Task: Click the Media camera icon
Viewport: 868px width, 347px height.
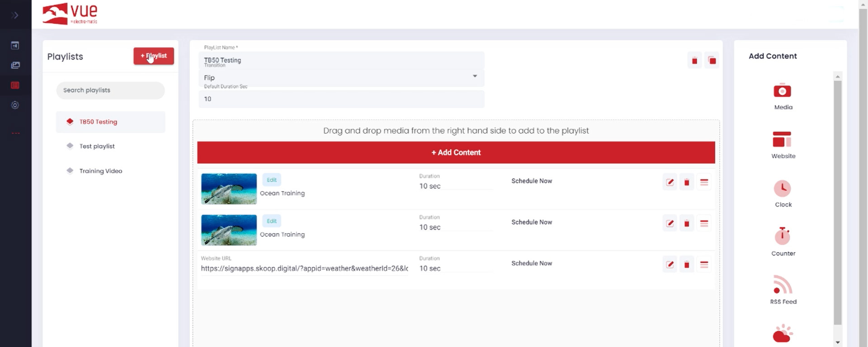Action: (x=782, y=91)
